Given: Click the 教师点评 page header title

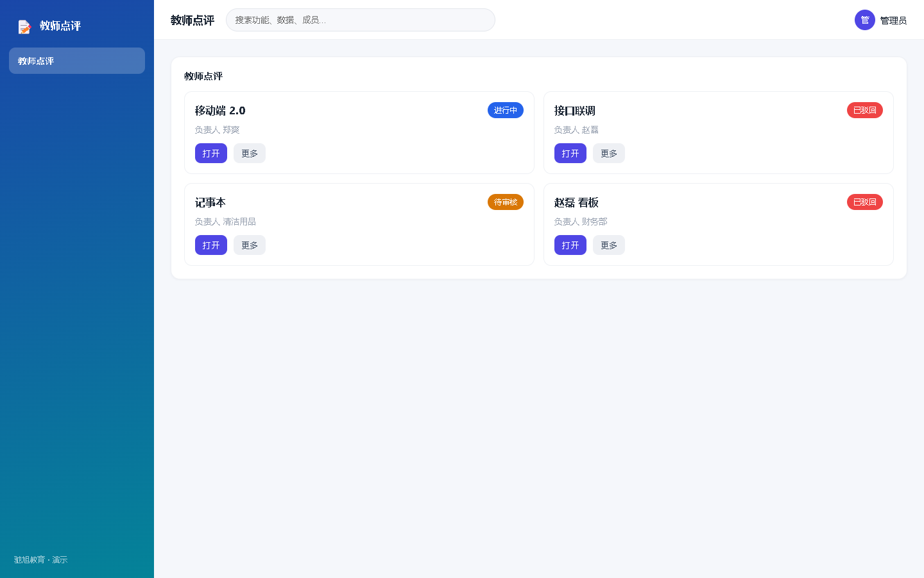Looking at the screenshot, I should click(193, 20).
